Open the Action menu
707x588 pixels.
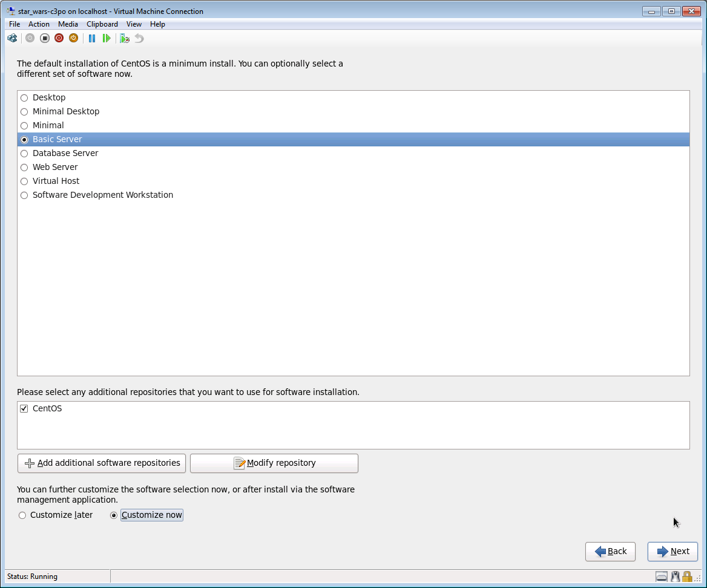click(x=39, y=24)
